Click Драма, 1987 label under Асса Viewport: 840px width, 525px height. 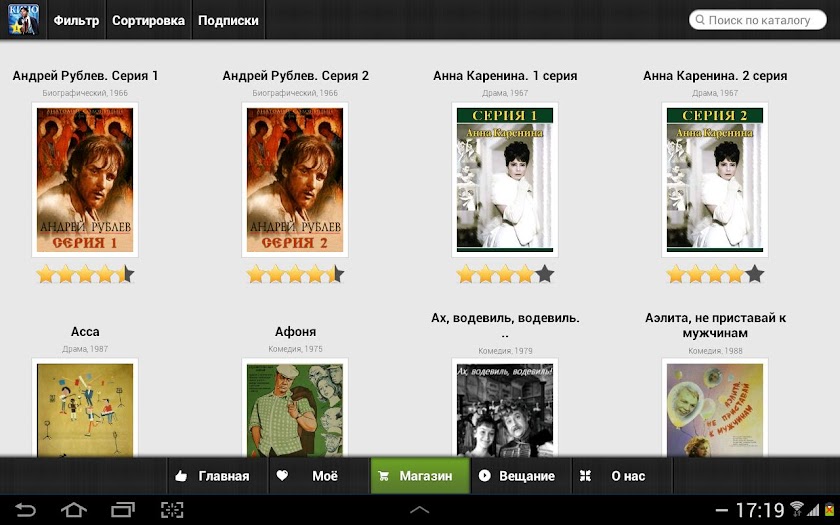pyautogui.click(x=85, y=349)
